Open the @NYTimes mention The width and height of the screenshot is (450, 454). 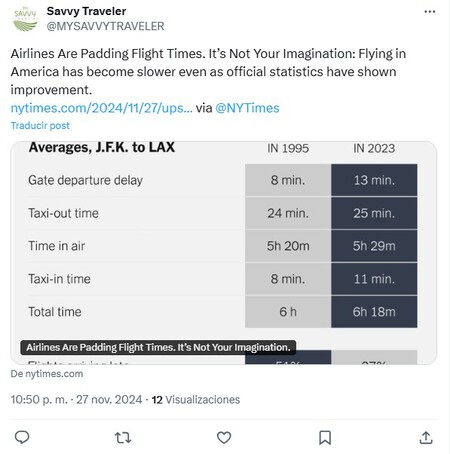click(x=247, y=108)
